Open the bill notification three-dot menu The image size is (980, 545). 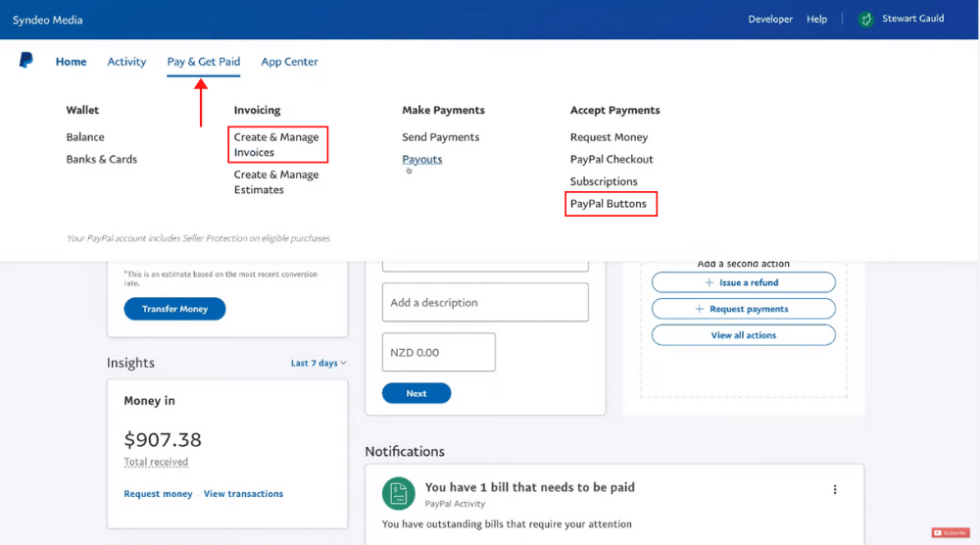[x=834, y=489]
